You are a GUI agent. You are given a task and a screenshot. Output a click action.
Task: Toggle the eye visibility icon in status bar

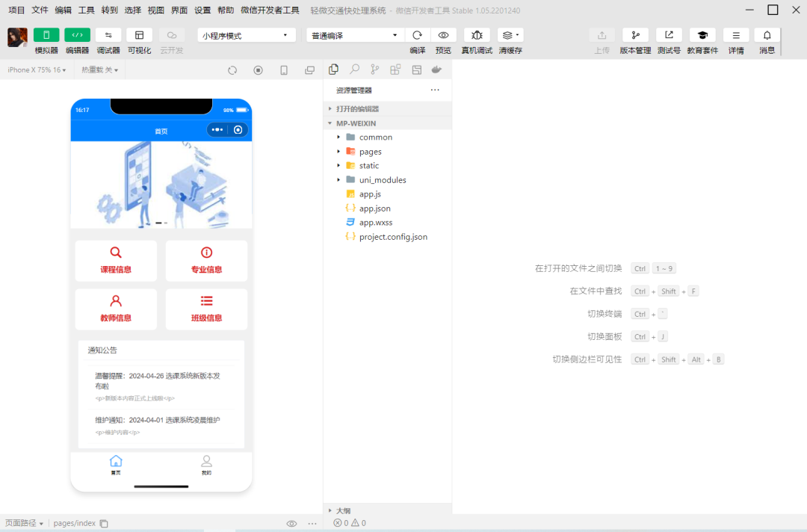(291, 523)
